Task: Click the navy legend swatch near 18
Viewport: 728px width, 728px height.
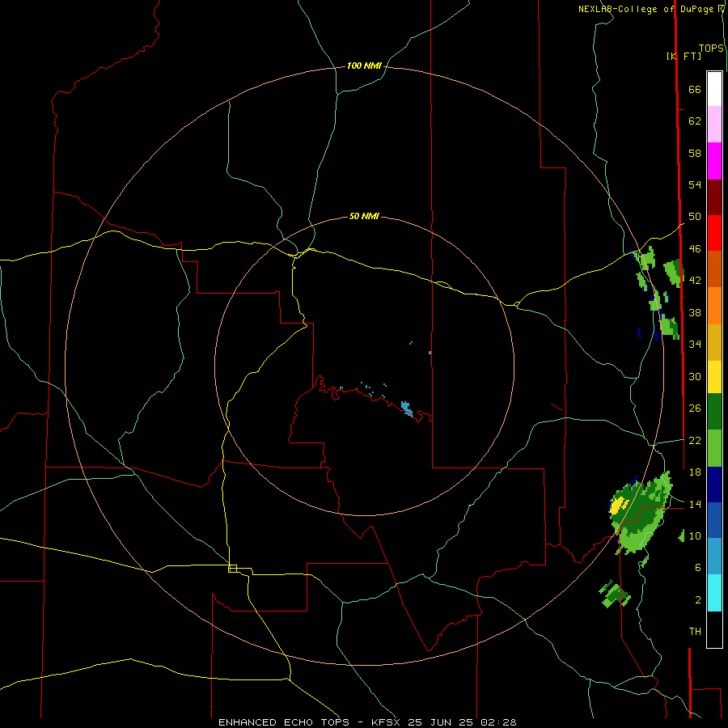Action: pyautogui.click(x=714, y=485)
